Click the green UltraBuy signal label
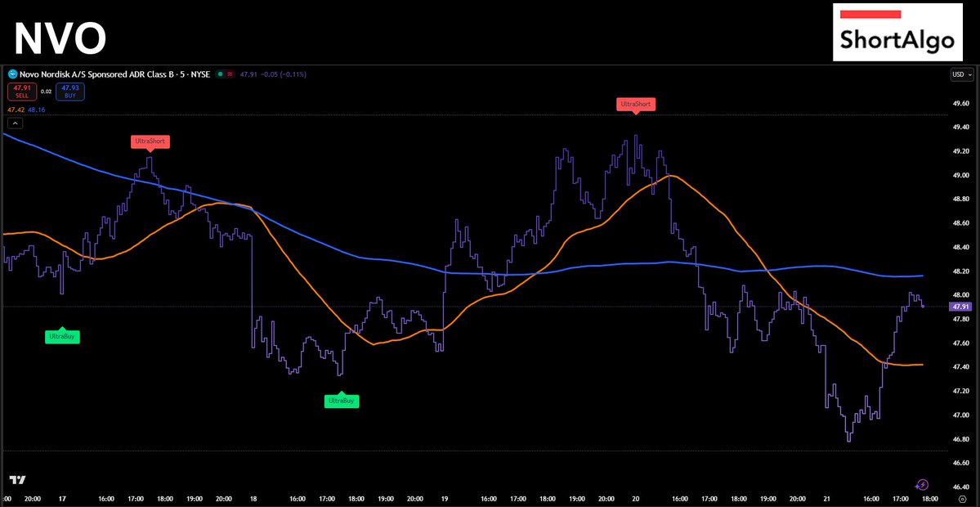 coord(63,336)
